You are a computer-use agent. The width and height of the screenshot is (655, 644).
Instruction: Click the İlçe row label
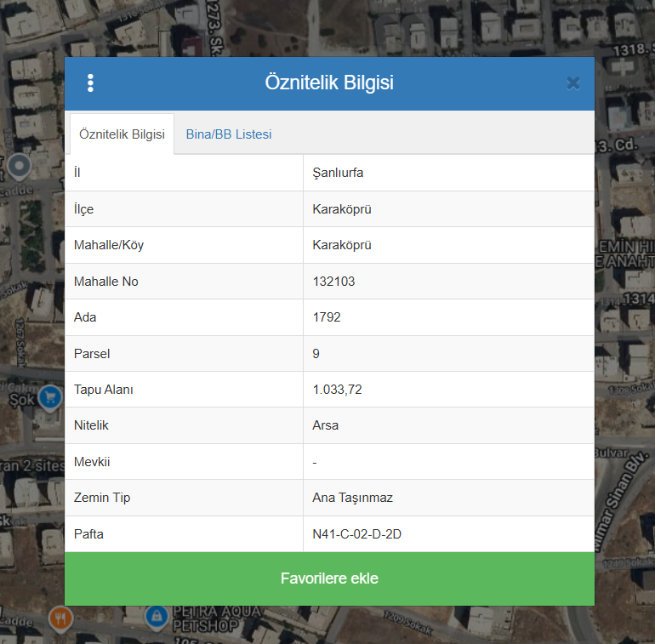84,209
